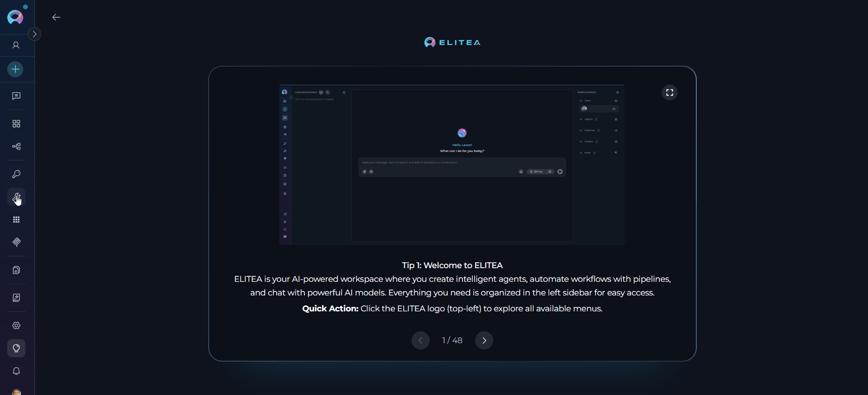Open the Pipelines flow-diagram icon

point(16,146)
